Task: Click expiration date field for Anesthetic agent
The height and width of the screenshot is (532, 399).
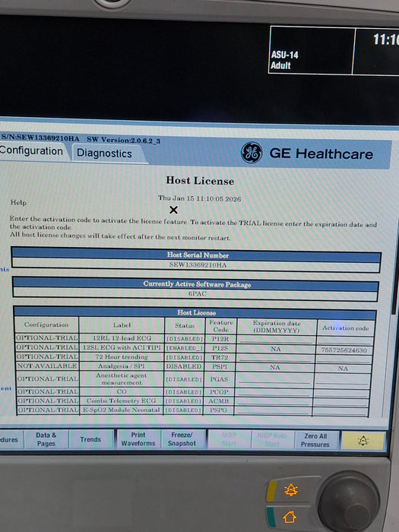Action: 274,379
